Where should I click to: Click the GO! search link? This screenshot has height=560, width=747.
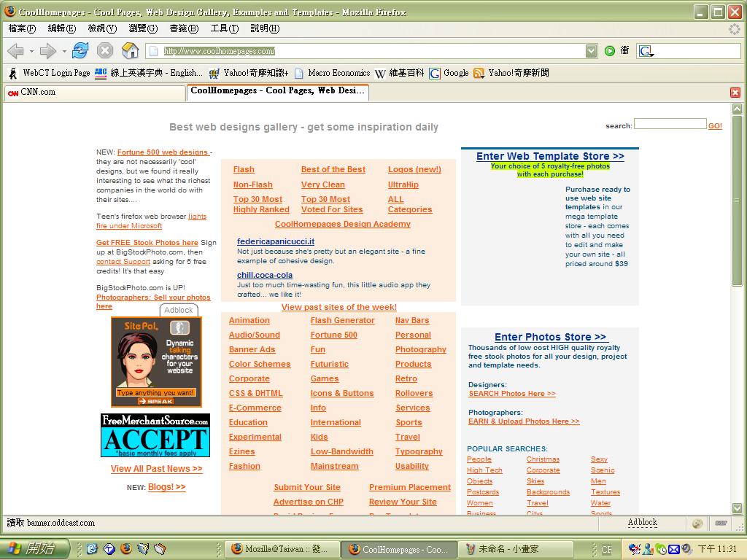point(715,125)
